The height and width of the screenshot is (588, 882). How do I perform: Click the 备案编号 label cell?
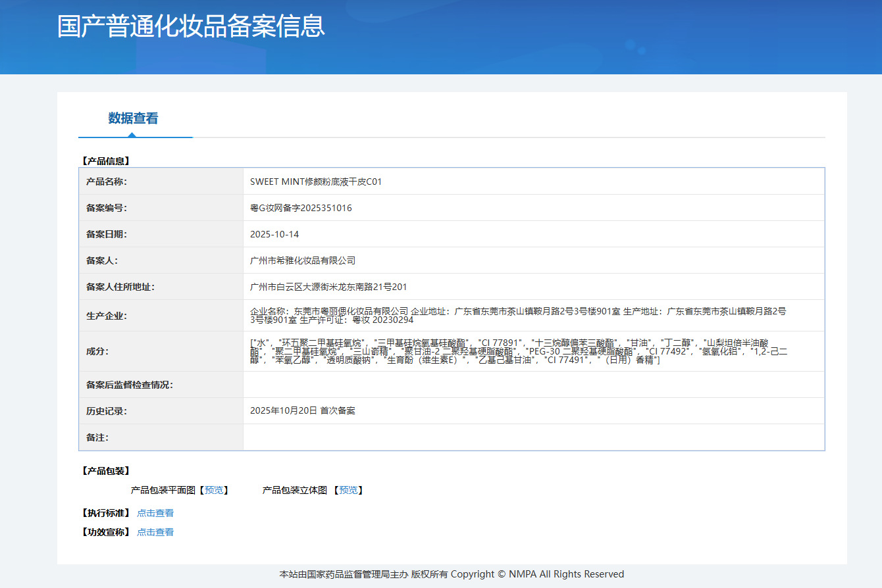click(x=161, y=208)
